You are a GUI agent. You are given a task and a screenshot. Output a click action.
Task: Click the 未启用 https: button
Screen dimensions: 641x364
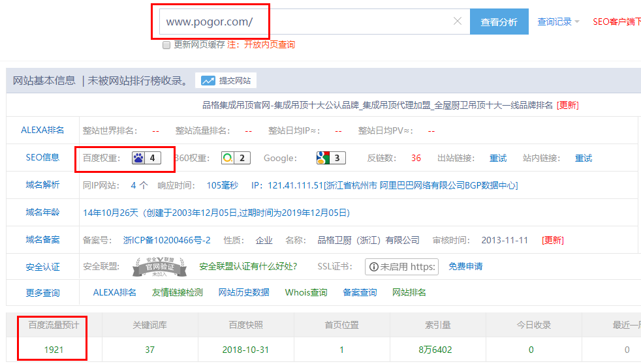(402, 267)
